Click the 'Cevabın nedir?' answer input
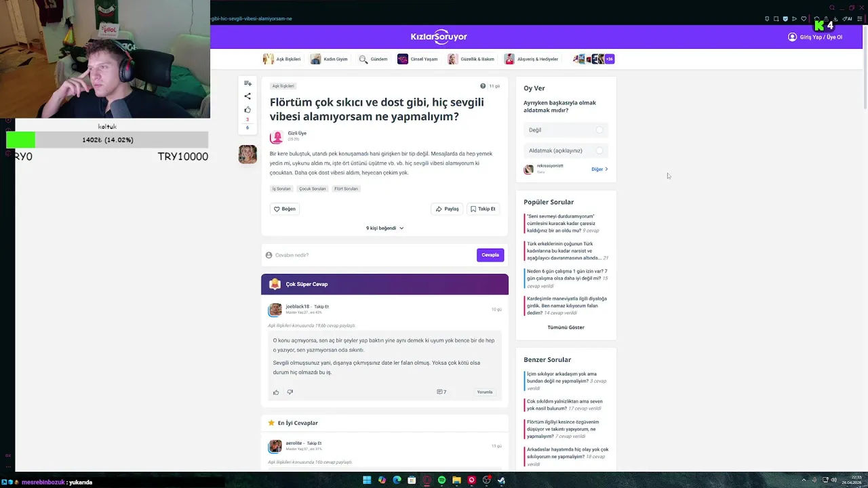Image resolution: width=868 pixels, height=488 pixels. click(x=370, y=255)
